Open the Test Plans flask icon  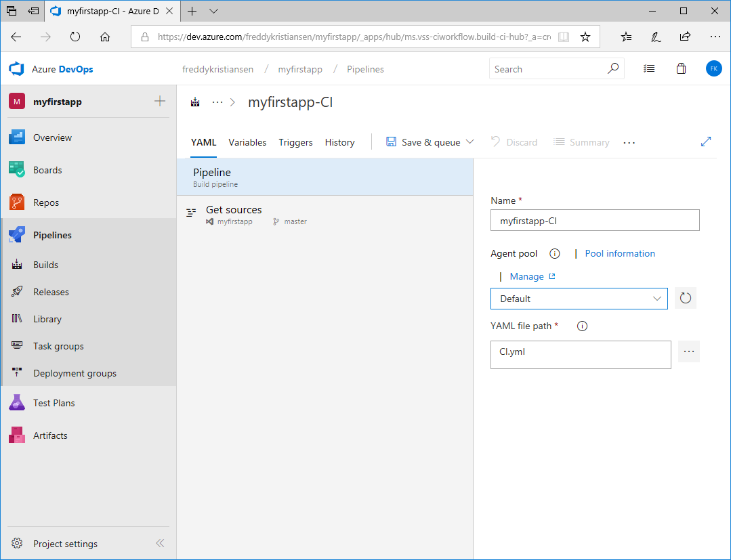(x=17, y=403)
